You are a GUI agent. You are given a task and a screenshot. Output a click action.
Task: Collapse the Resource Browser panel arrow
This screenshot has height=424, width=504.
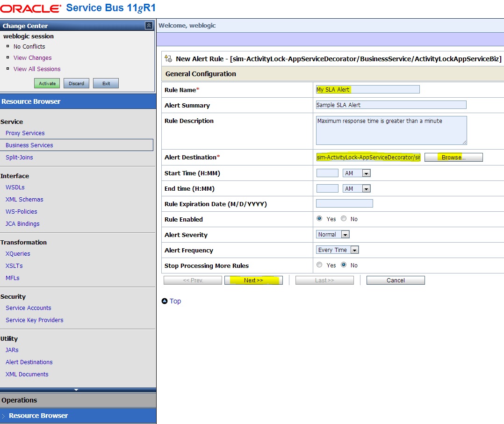click(76, 389)
